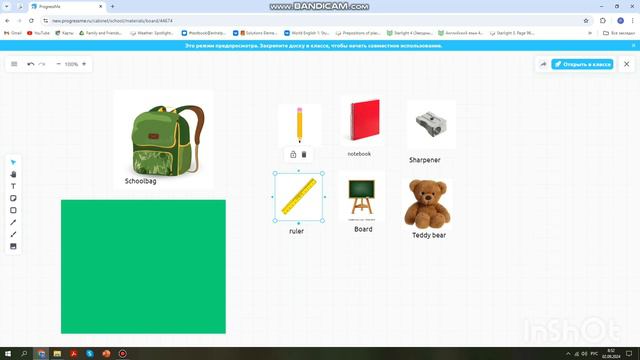Zoom in with the plus button
Image resolution: width=640 pixels, height=360 pixels.
click(x=84, y=64)
